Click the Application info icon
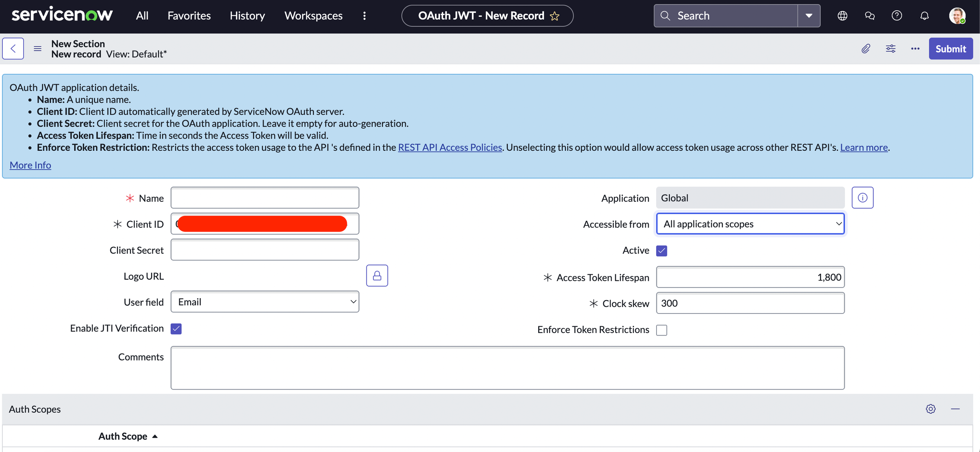Image resolution: width=980 pixels, height=452 pixels. pyautogui.click(x=862, y=198)
